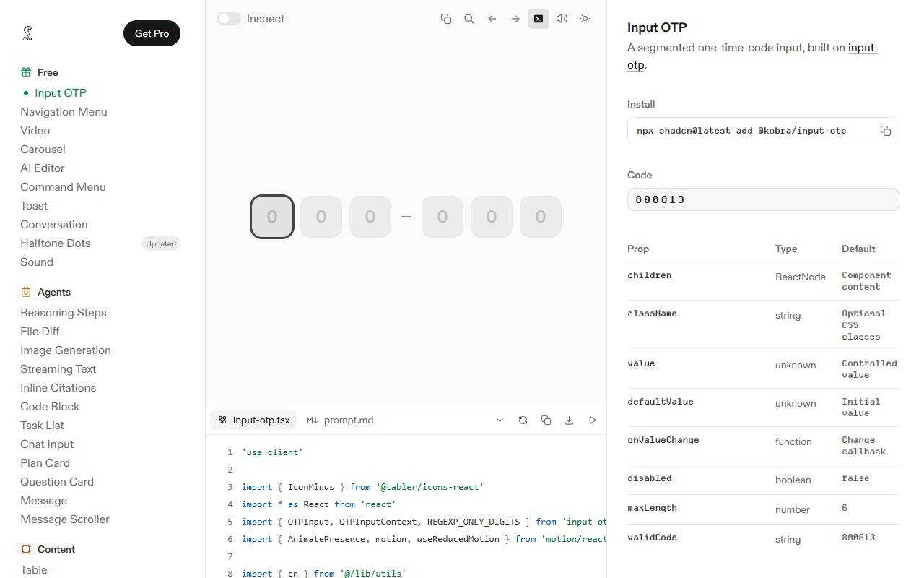Copy the preview via top toolbar copy icon
This screenshot has height=578, width=924.
[446, 19]
